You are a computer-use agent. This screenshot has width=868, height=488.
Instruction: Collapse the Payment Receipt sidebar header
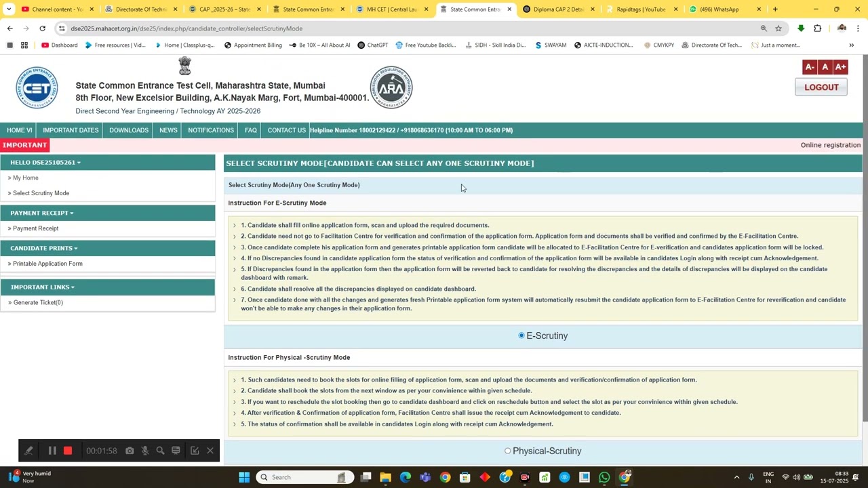pos(108,213)
